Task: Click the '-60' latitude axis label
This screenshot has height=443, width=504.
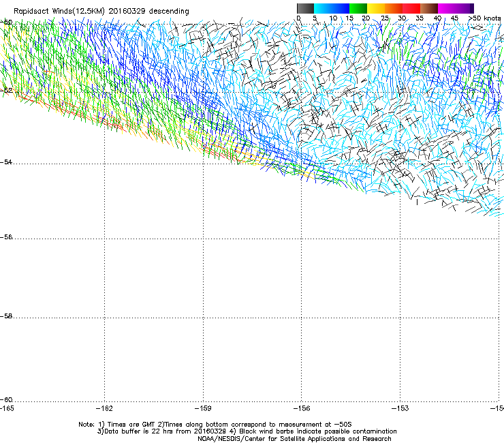Action: (6, 400)
